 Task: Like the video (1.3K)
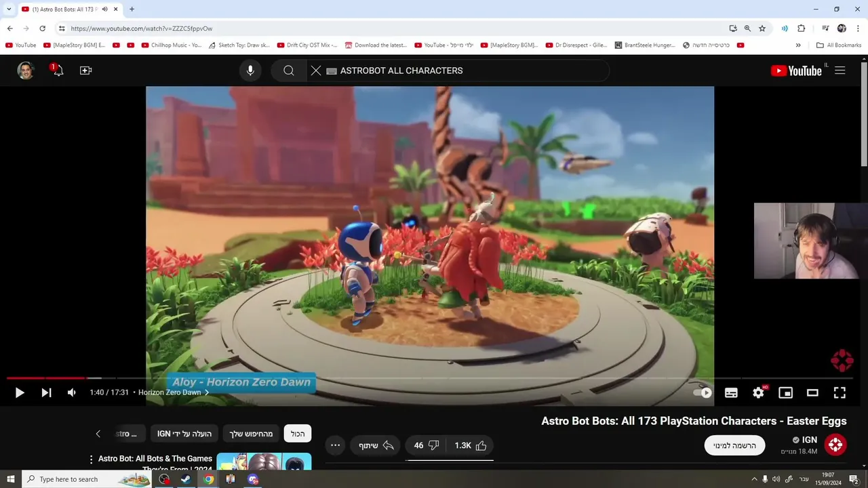[x=471, y=445]
